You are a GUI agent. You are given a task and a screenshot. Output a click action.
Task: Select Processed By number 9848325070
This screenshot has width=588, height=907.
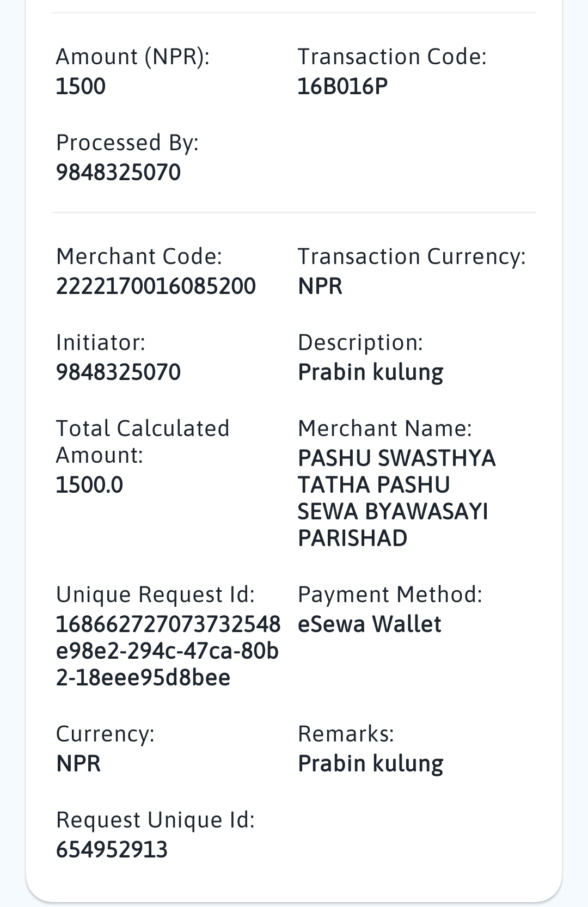point(118,173)
